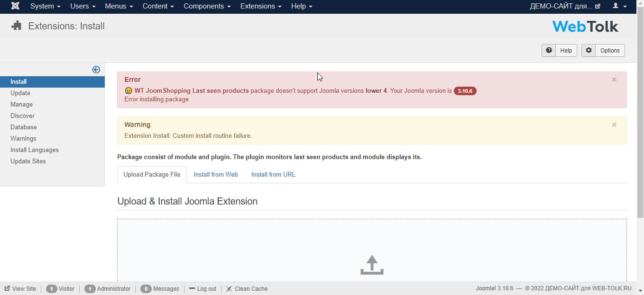Image resolution: width=644 pixels, height=295 pixels.
Task: Click the WebTolk logo
Action: click(x=585, y=27)
